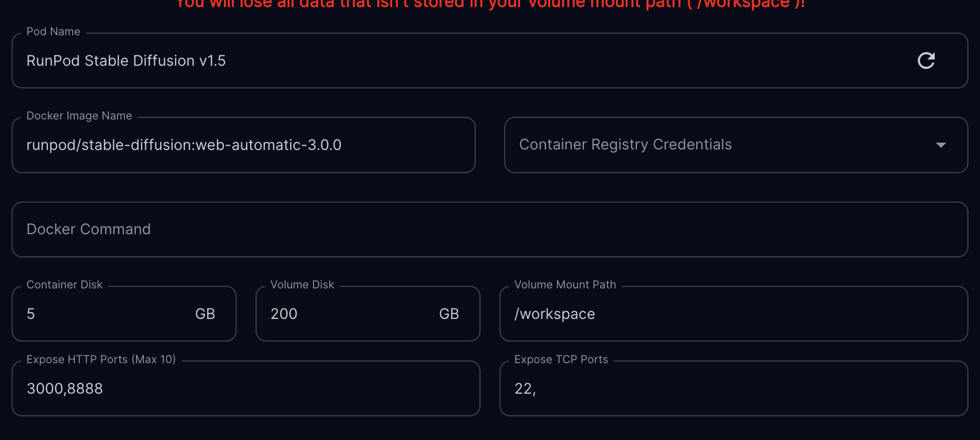
Task: Click the reset icon in Pod Name field
Action: point(926,61)
